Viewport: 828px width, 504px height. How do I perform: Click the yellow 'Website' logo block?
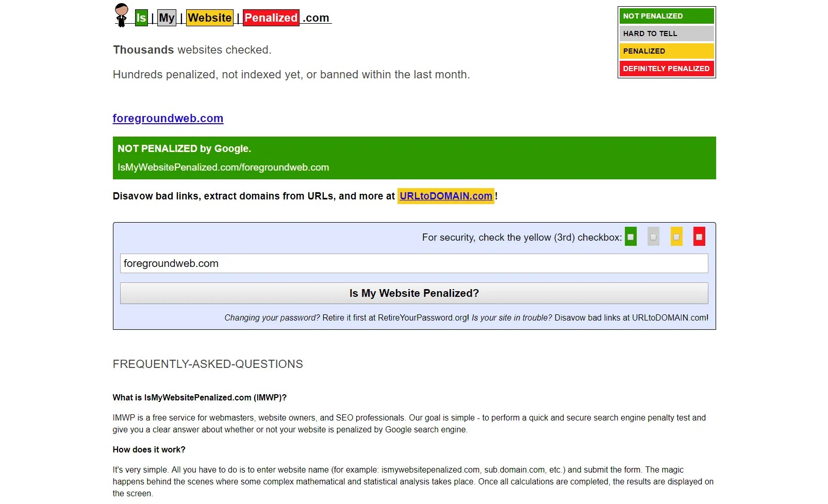click(209, 18)
